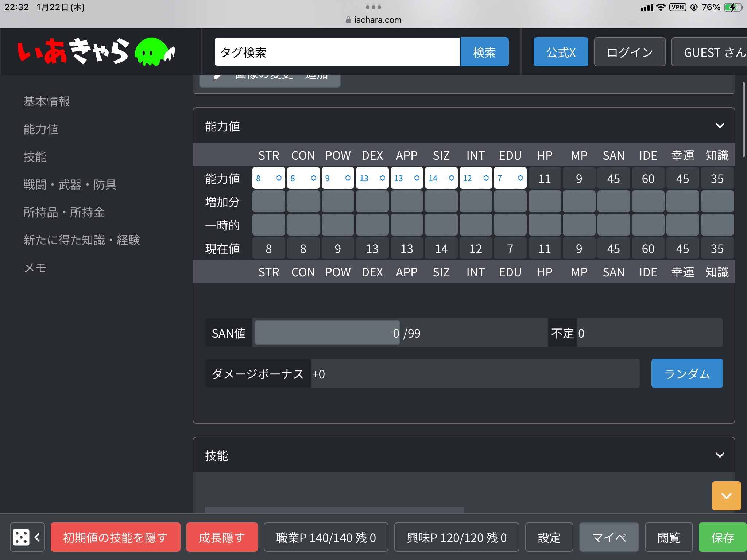The height and width of the screenshot is (560, 747).
Task: Open the three-dot menu at the top of the screen
Action: pyautogui.click(x=373, y=7)
